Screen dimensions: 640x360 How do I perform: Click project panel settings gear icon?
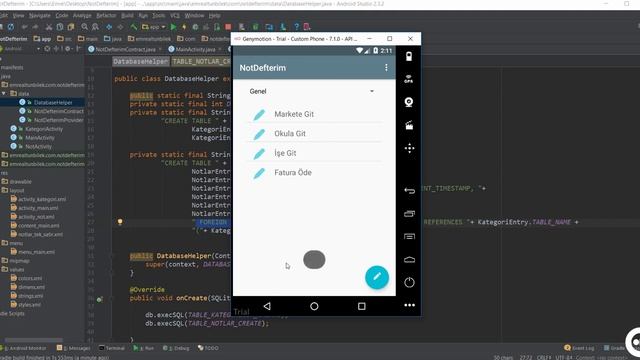pos(68,49)
